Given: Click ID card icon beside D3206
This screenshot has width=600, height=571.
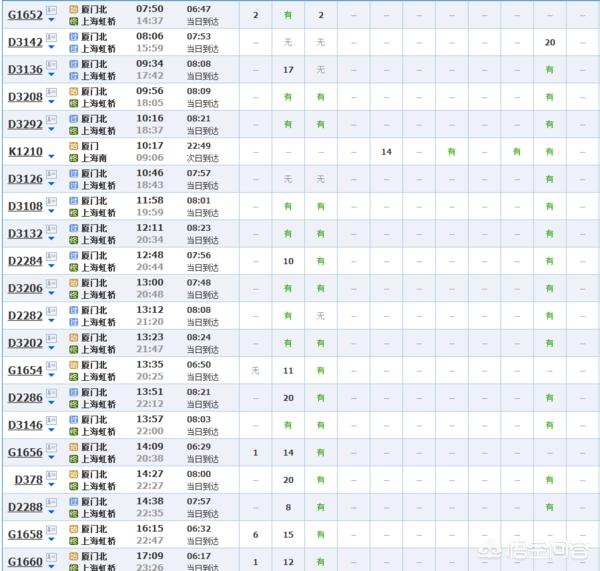Looking at the screenshot, I should [x=51, y=283].
